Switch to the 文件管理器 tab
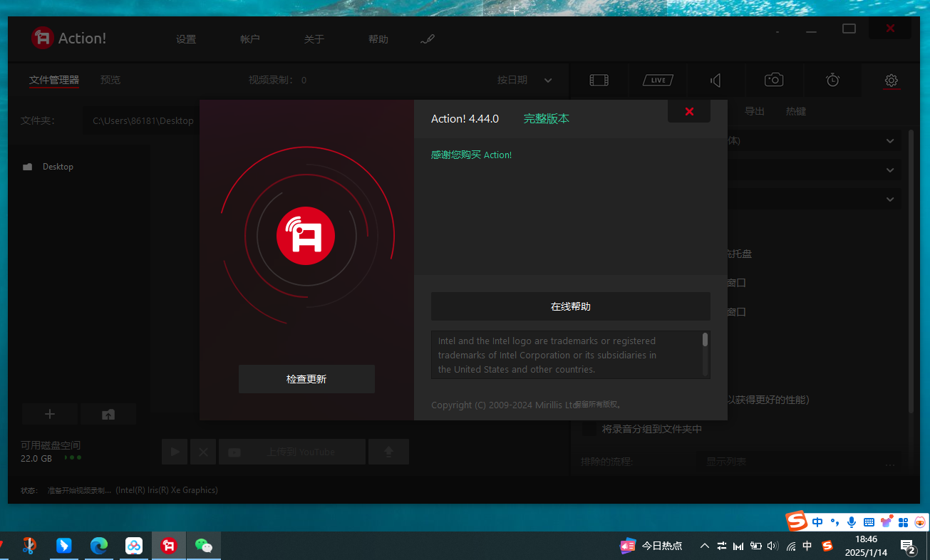Image resolution: width=930 pixels, height=560 pixels. click(x=54, y=80)
